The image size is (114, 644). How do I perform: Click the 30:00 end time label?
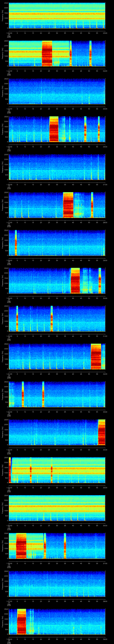pyautogui.click(x=105, y=298)
